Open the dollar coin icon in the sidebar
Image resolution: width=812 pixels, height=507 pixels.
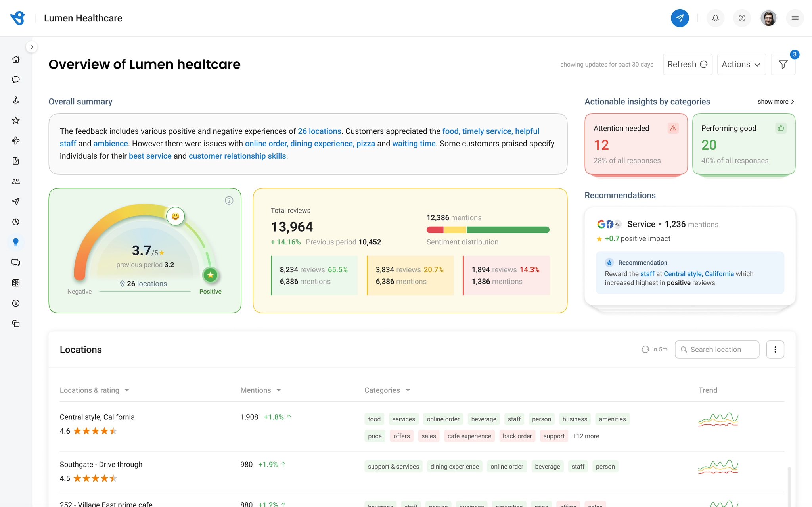pos(16,303)
